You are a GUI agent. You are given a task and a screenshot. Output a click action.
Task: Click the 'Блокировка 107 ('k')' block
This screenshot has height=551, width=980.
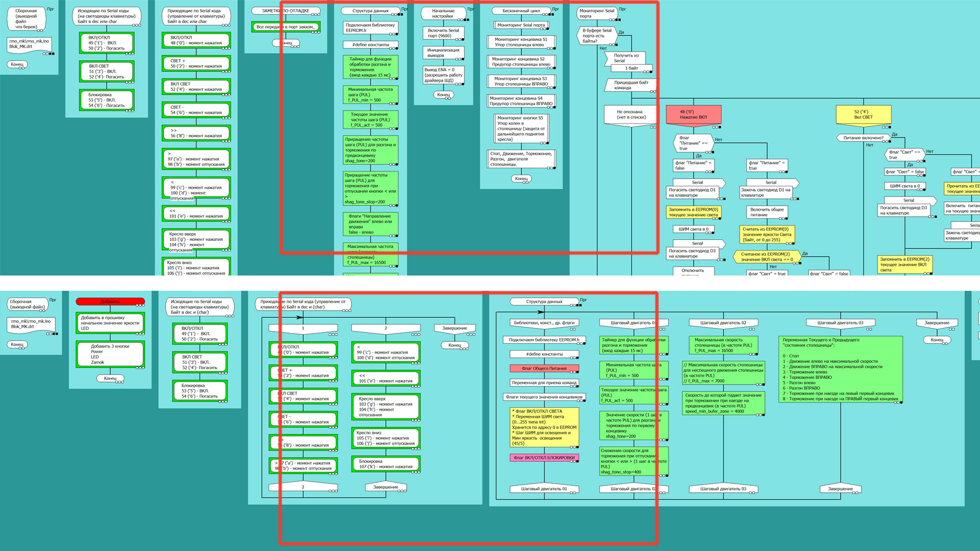click(x=385, y=464)
